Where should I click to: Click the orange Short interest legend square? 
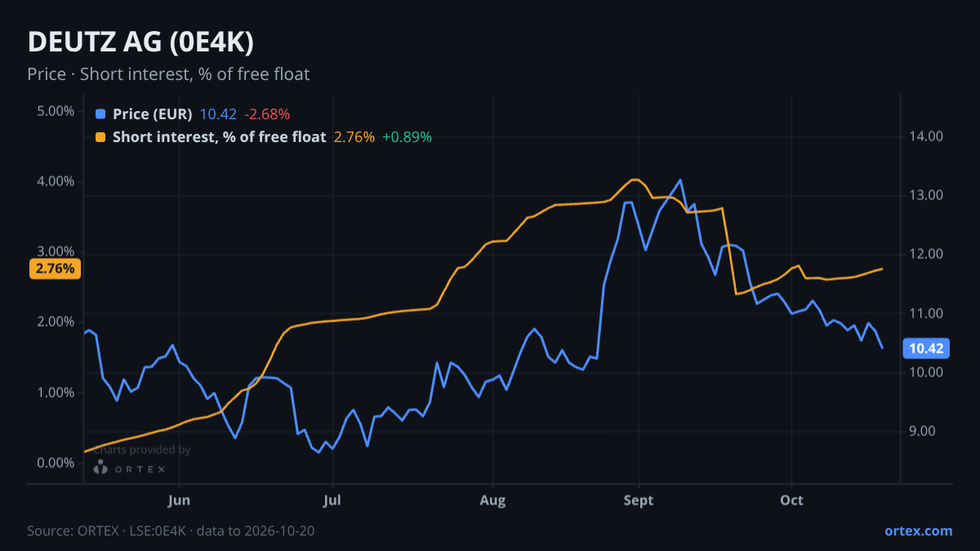pos(100,137)
